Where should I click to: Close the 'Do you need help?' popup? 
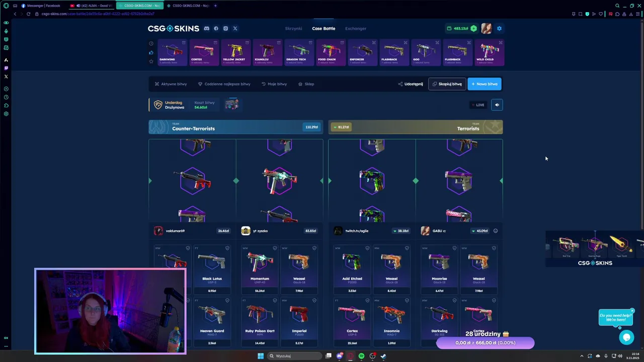tap(632, 310)
